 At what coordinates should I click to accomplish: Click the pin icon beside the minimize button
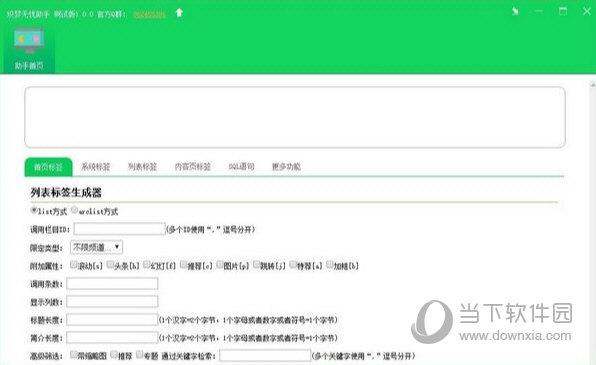[x=515, y=11]
